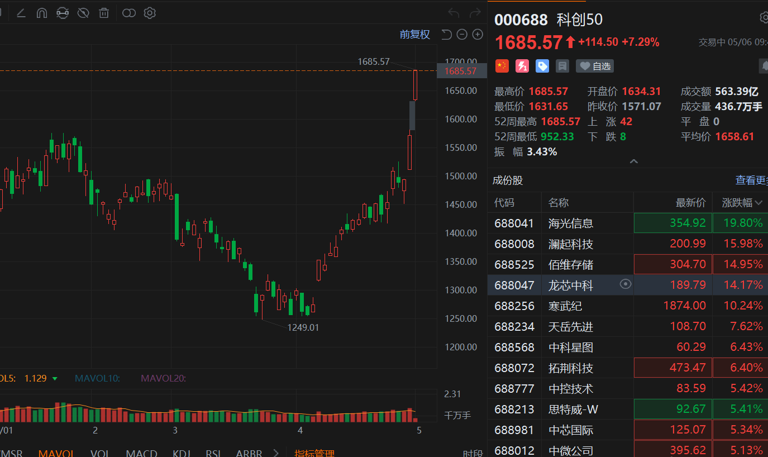768x457 pixels.
Task: Click the 000688 index code title
Action: point(521,20)
